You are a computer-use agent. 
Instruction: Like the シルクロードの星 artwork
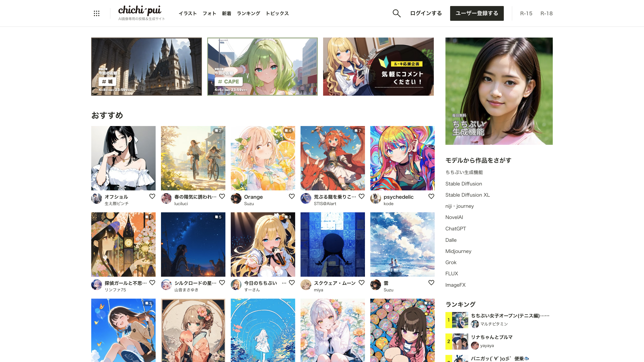click(222, 282)
